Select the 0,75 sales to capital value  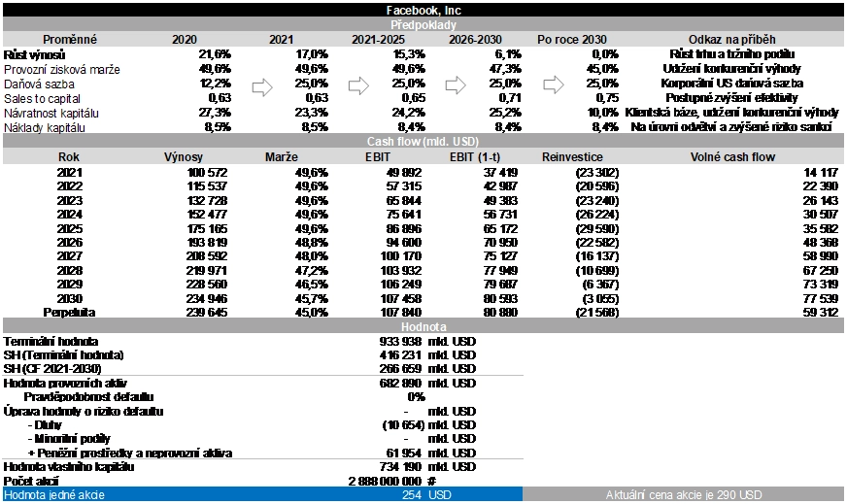tap(607, 98)
